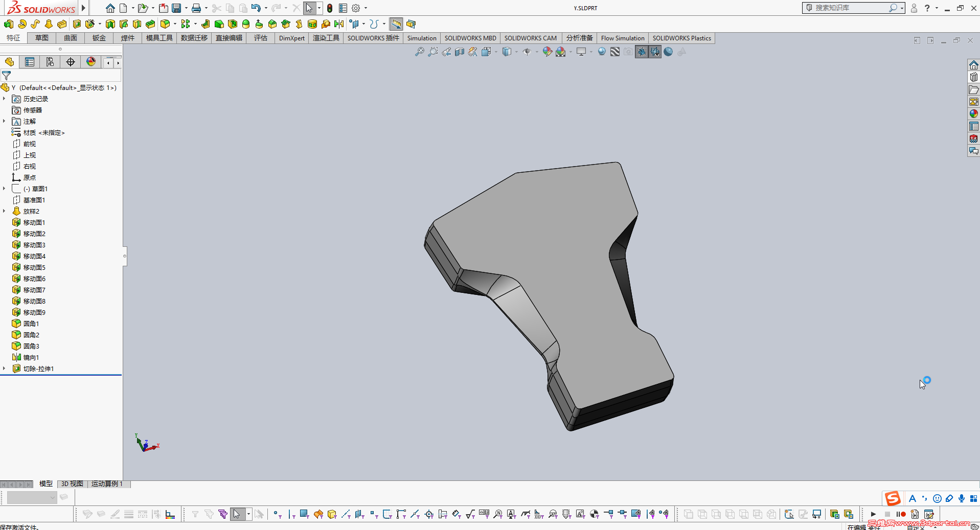Open the View Orientation dropdown
This screenshot has height=530, width=980.
[486, 52]
